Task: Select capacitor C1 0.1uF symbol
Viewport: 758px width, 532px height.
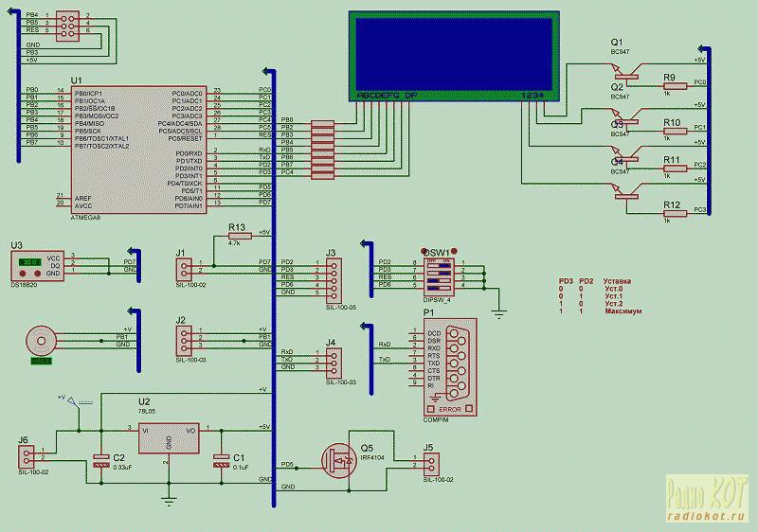Action: pos(222,461)
